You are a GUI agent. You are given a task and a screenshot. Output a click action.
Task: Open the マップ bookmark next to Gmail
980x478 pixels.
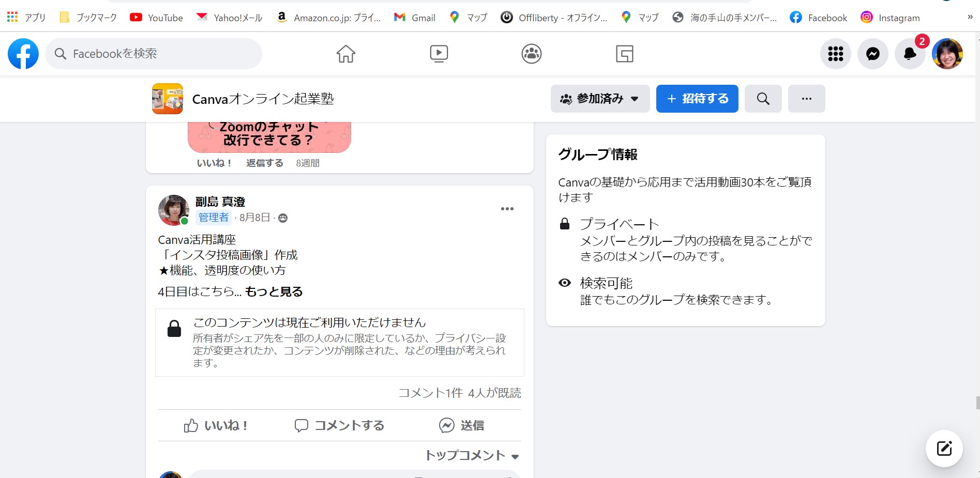(x=469, y=18)
